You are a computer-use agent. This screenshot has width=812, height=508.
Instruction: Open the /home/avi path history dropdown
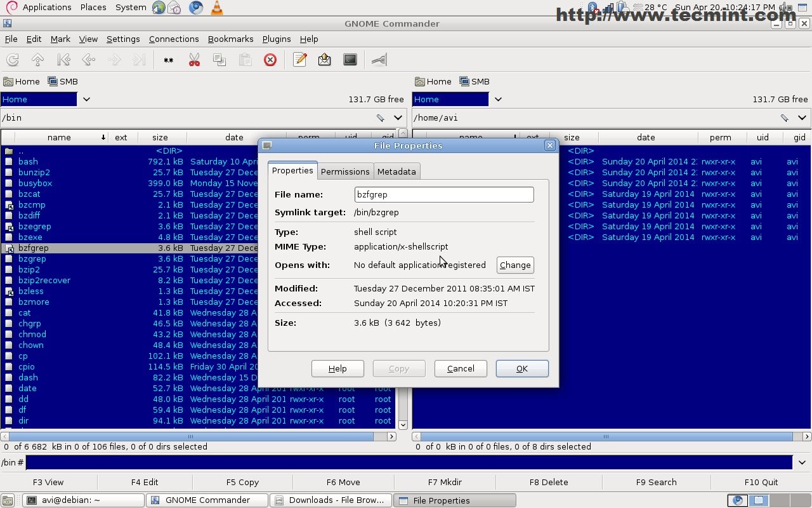tap(802, 117)
